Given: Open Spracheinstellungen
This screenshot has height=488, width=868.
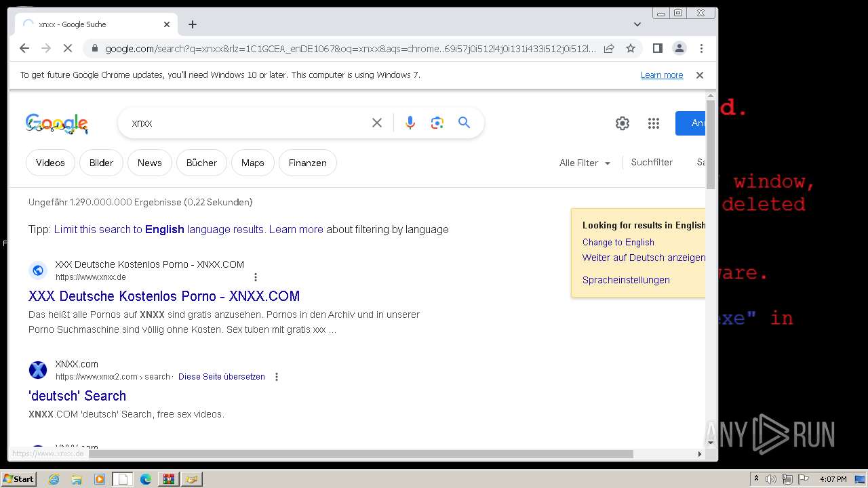Looking at the screenshot, I should coord(626,280).
